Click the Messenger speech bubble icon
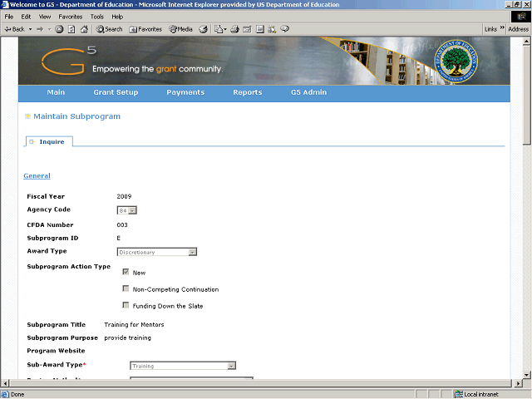The image size is (532, 399). coord(284,29)
